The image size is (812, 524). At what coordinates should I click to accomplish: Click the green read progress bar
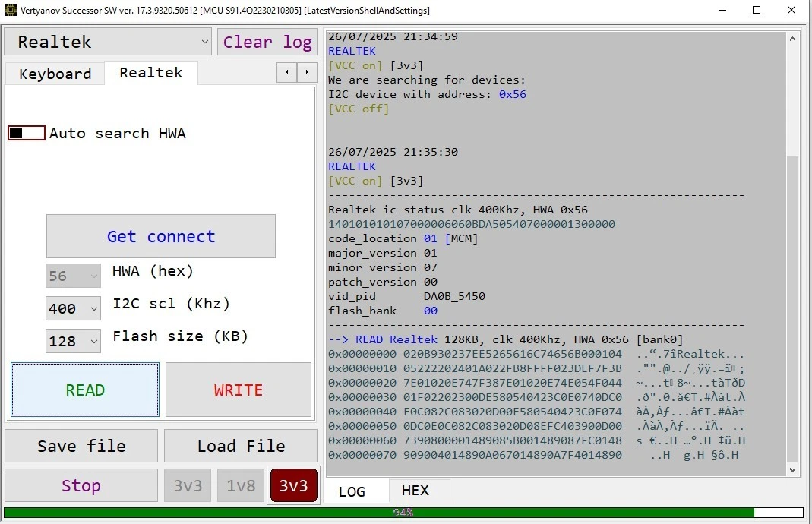[380, 513]
